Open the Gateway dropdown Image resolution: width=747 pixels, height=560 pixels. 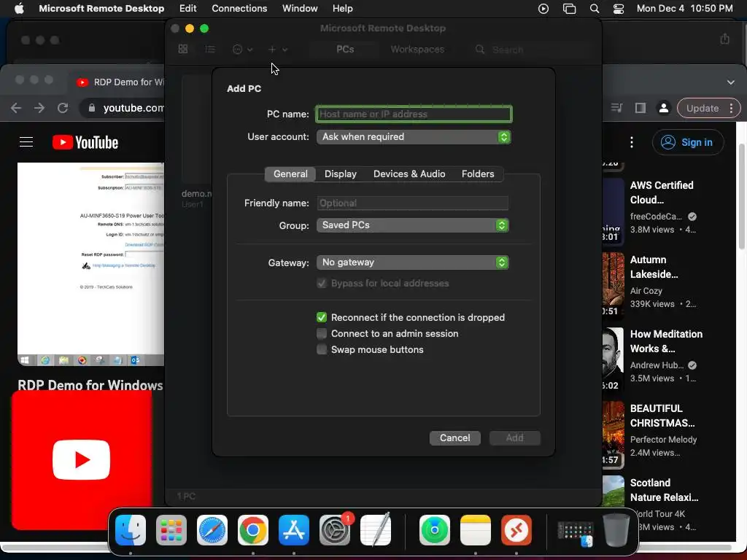click(x=413, y=262)
